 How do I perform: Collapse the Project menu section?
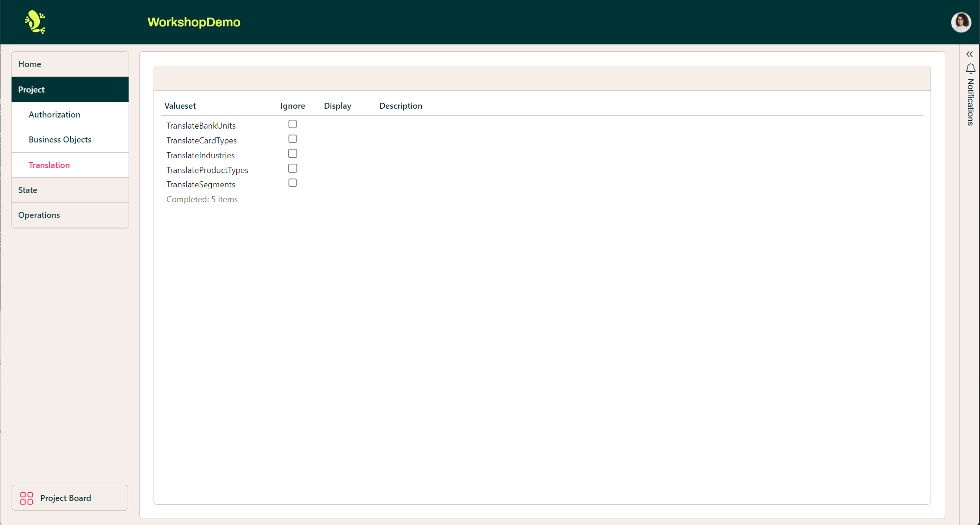tap(70, 89)
